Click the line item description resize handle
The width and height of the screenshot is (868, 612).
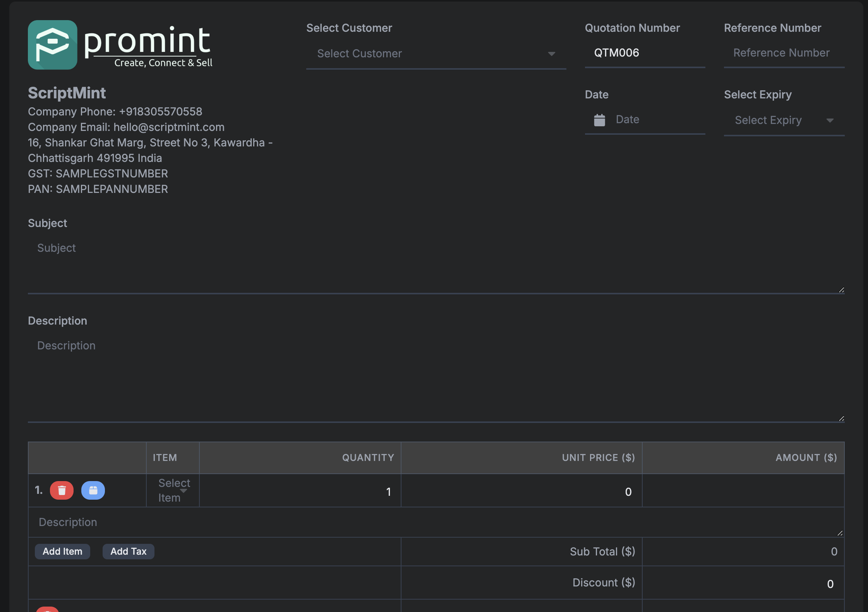[x=840, y=533]
